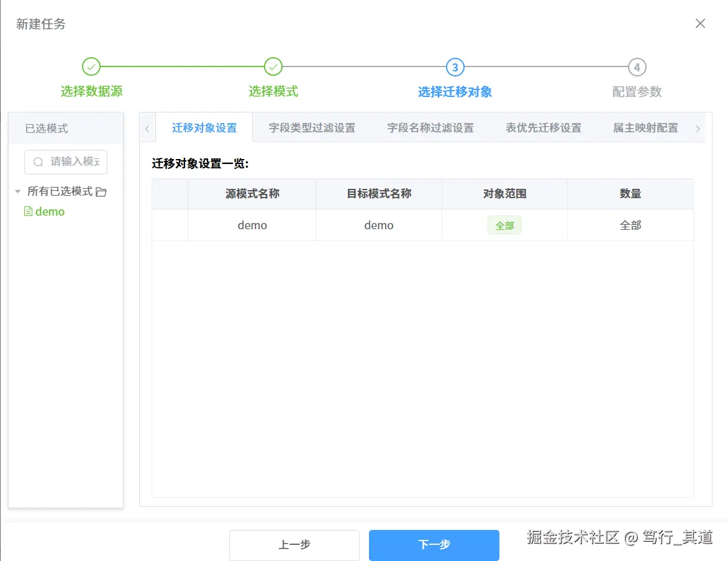Screen dimensions: 728x561
Task: Click the right chevron after 属主映射配置 tab
Action: click(698, 127)
